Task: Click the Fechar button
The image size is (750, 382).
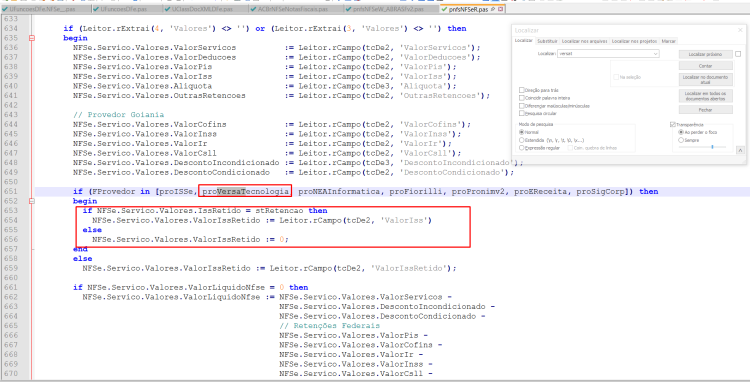Action: pos(706,110)
